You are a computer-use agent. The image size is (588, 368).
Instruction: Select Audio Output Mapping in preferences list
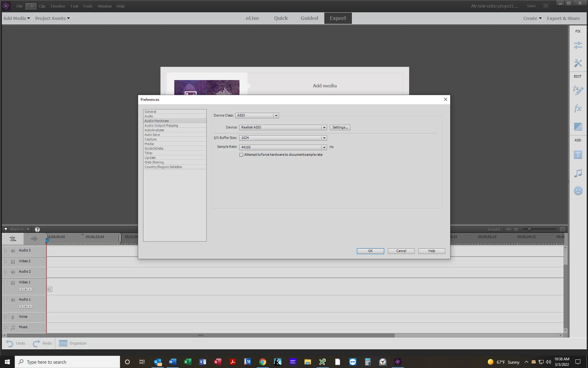coord(161,125)
